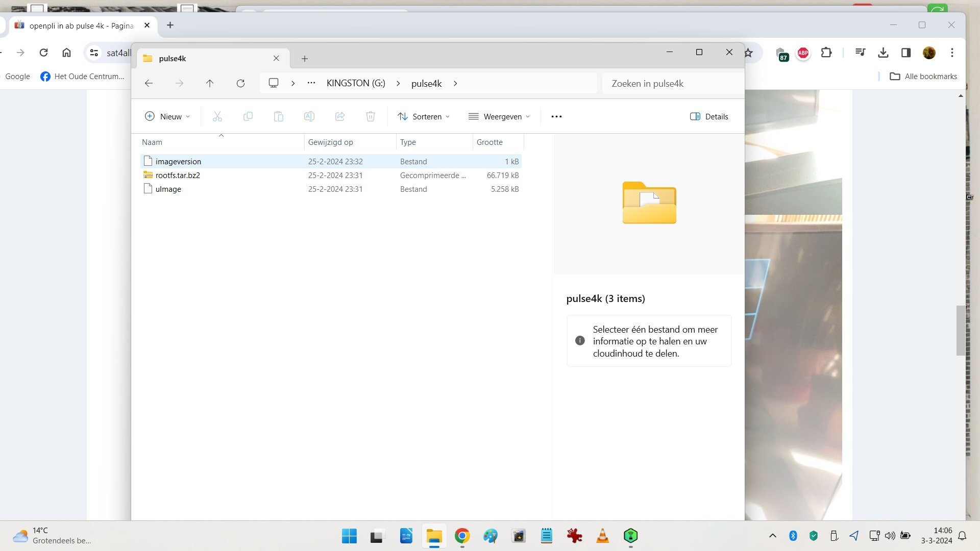Click the Share icon in Explorer toolbar
Viewport: 980px width, 551px height.
[x=340, y=116]
